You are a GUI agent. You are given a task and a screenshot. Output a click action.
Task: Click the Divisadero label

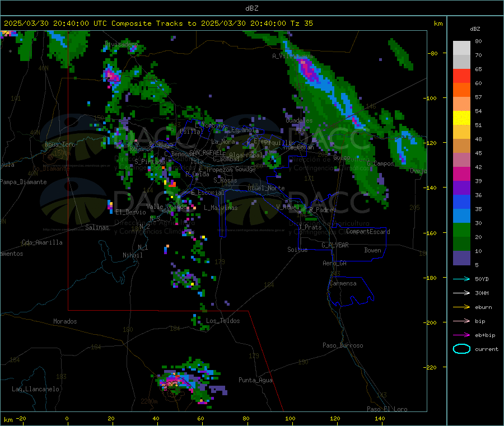point(121,44)
